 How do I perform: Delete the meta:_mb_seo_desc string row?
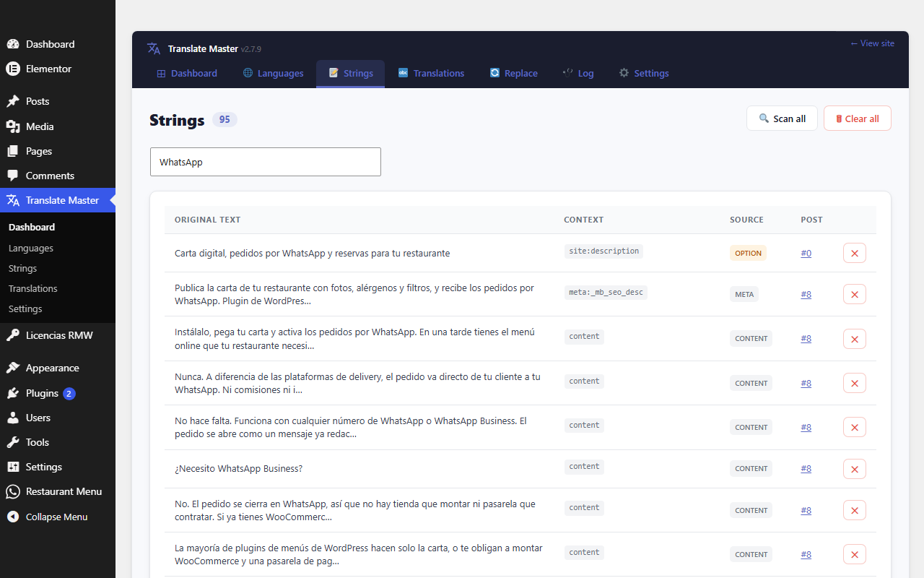tap(855, 294)
